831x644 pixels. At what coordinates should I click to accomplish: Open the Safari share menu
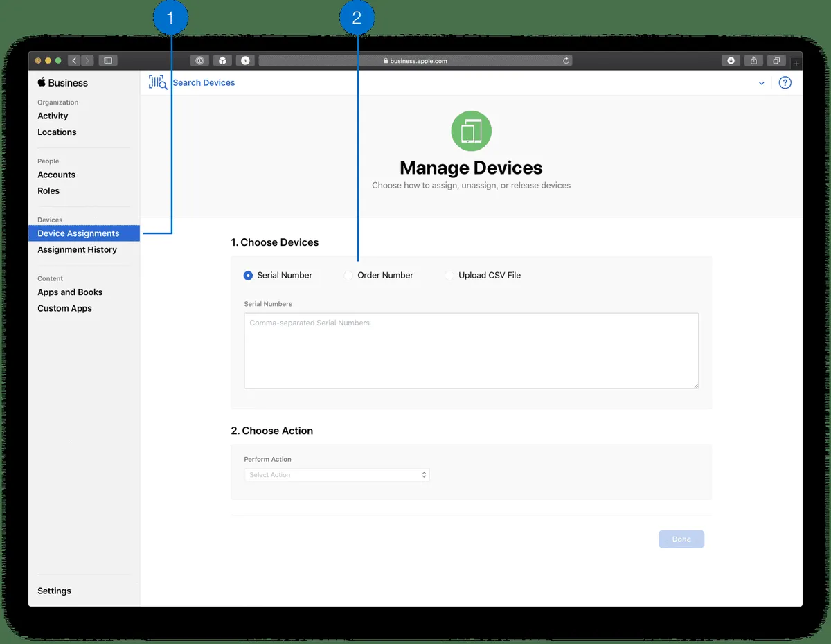(753, 61)
